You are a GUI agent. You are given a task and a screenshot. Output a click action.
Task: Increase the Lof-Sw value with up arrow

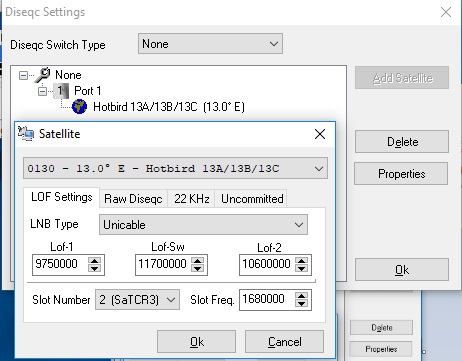[x=198, y=261]
